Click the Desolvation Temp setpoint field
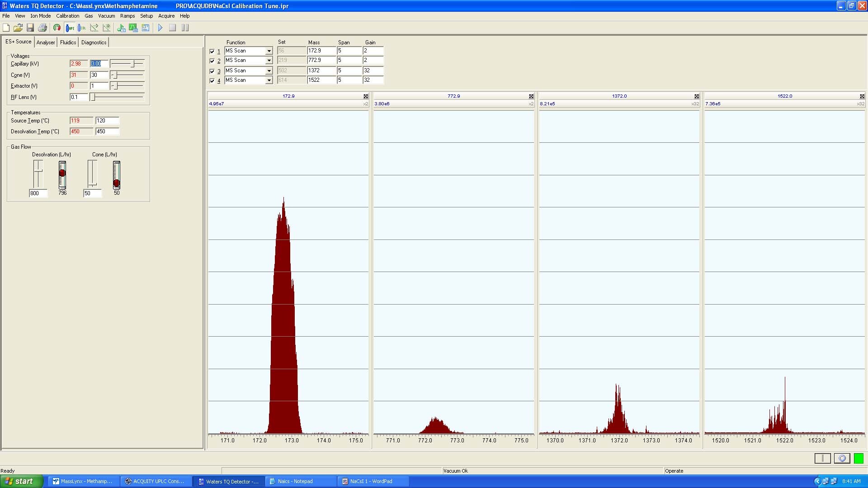868x488 pixels. [107, 131]
